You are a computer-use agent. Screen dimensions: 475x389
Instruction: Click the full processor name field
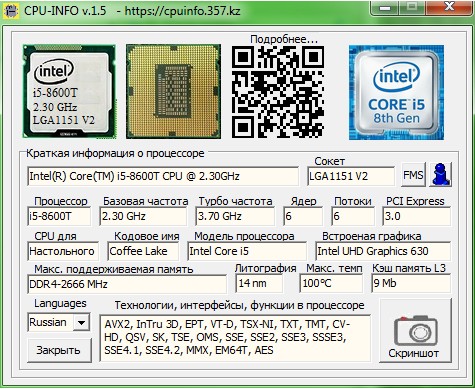(163, 176)
